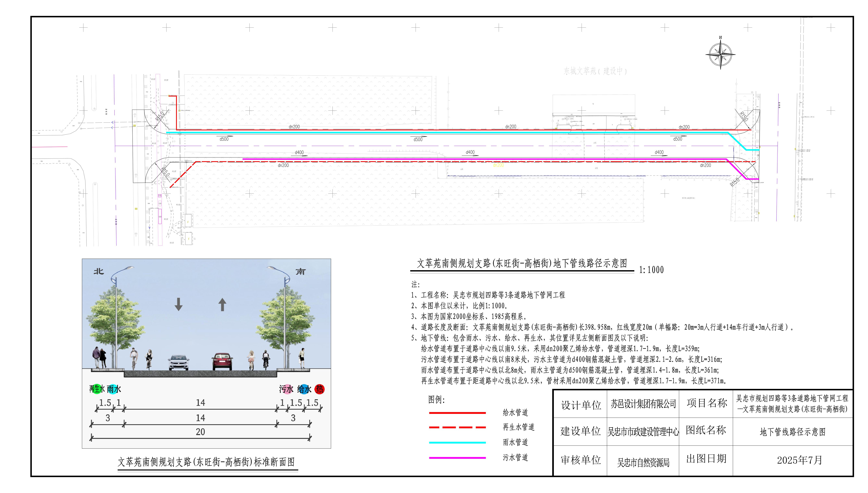Click the title block drawing name 地下管线路径示意图
This screenshot has height=493, width=868.
793,432
